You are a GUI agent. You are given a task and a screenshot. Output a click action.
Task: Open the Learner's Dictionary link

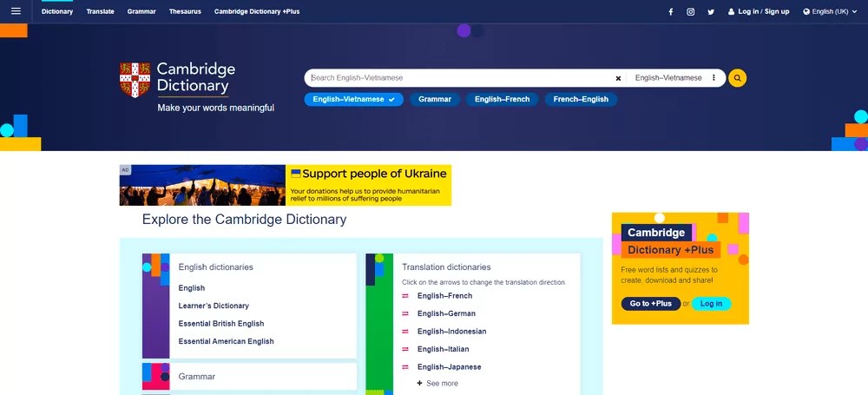tap(214, 306)
